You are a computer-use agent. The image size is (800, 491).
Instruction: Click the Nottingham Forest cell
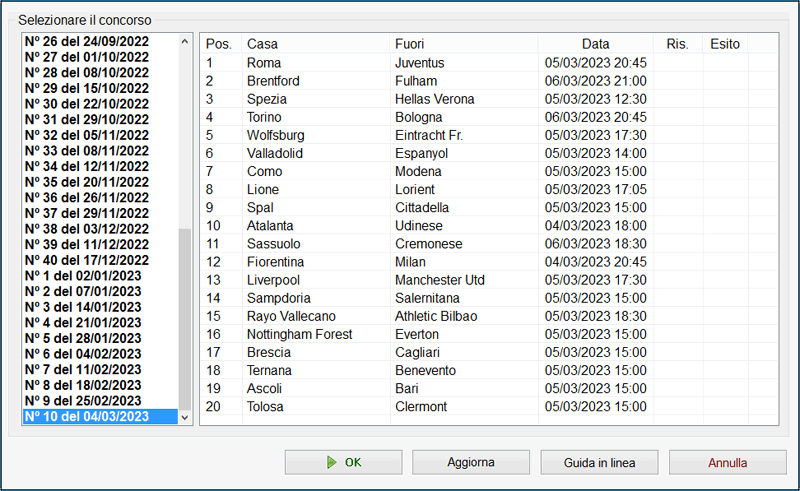click(x=316, y=334)
